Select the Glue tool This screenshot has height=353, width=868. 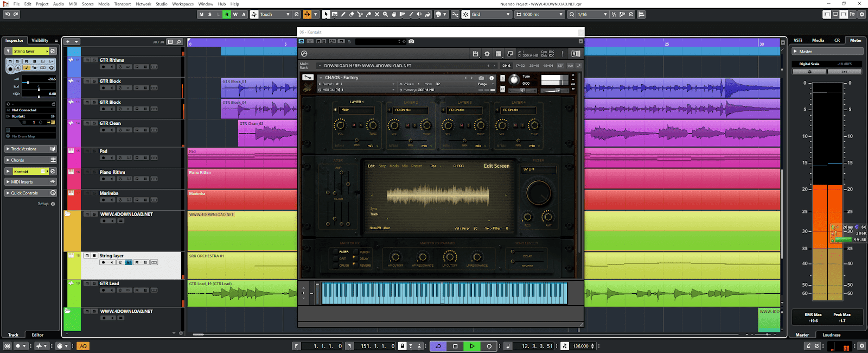tap(368, 15)
